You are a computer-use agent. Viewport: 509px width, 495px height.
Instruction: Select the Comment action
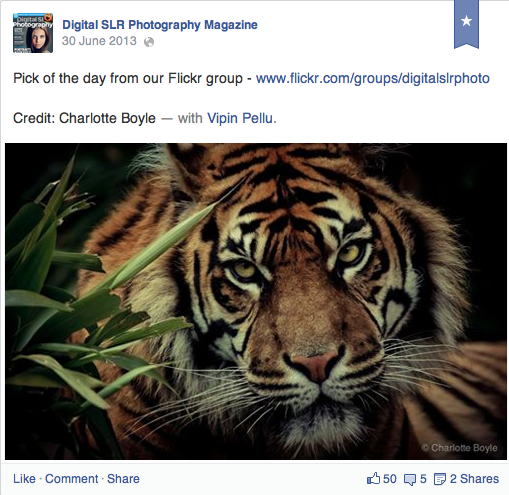tap(72, 479)
